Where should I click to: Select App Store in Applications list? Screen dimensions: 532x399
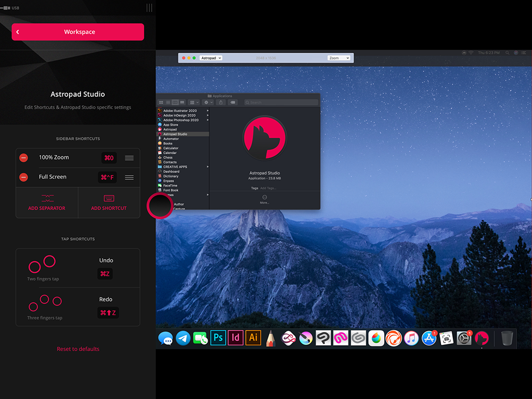click(170, 125)
